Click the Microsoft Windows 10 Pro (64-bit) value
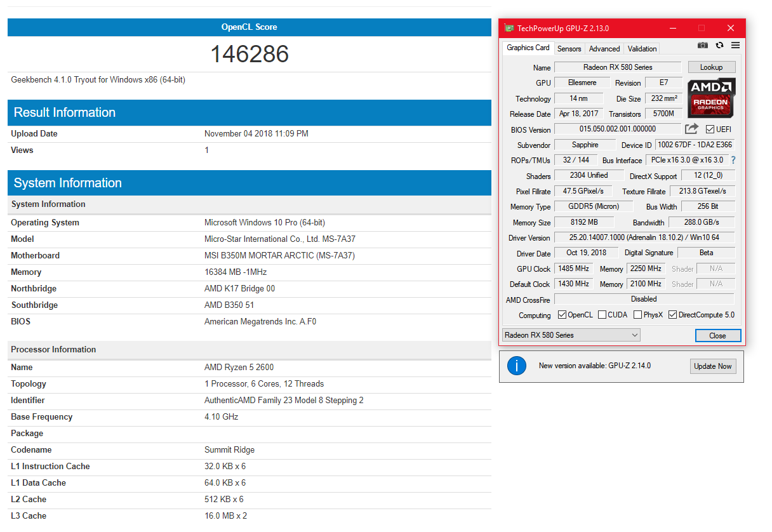Viewport: 772px width, 532px height. point(265,223)
